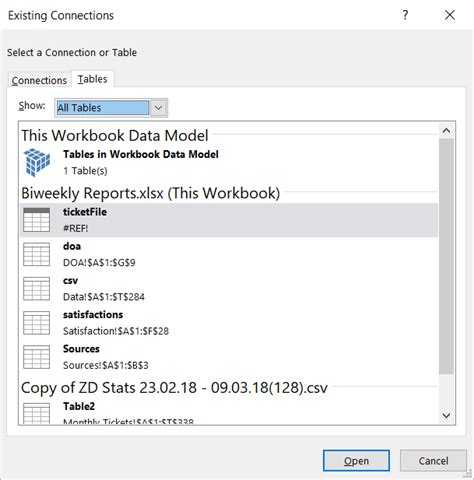This screenshot has height=480, width=474.
Task: Select the satisfactions table icon
Action: 37,323
